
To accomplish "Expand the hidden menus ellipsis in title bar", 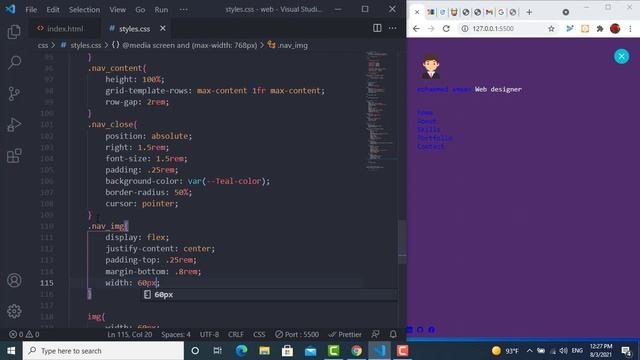I will point(184,9).
